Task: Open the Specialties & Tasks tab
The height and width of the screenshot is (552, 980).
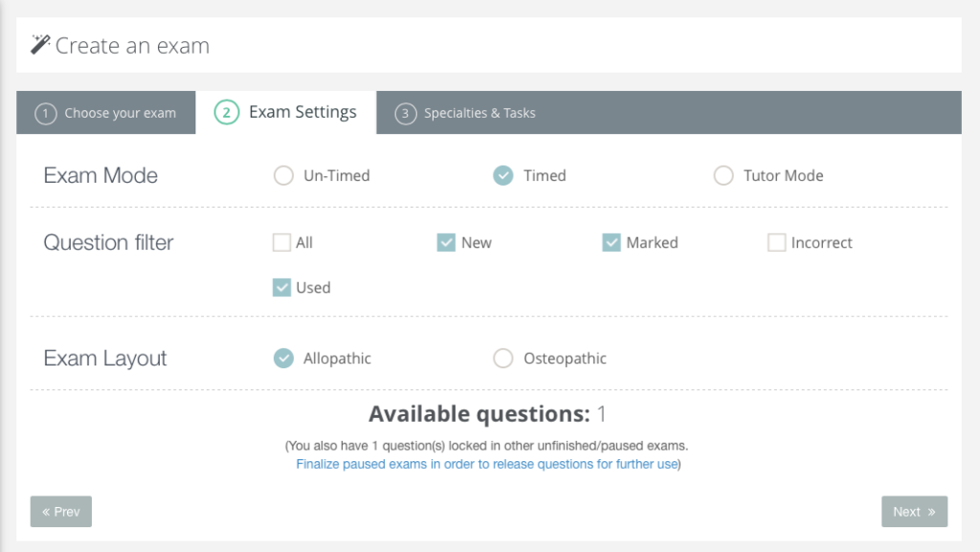Action: pos(465,113)
